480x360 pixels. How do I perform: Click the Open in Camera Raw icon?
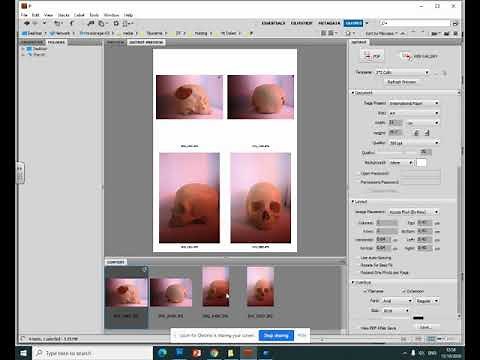click(116, 23)
